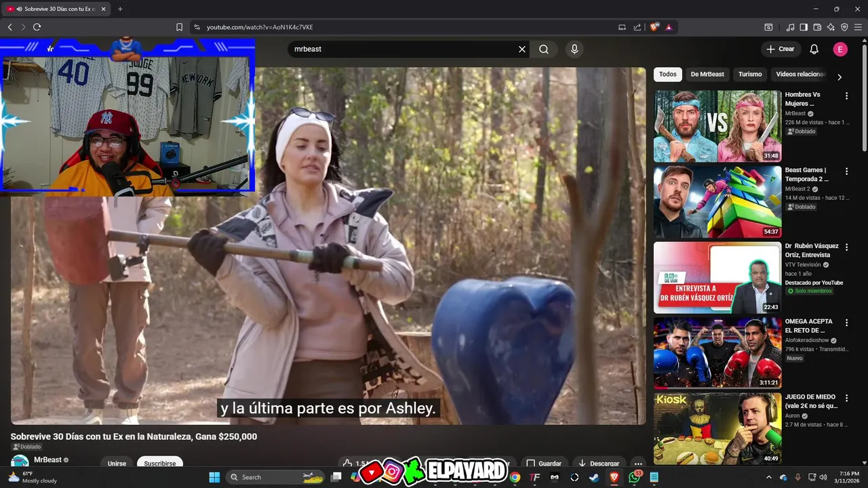Open the Windows Start menu
This screenshot has height=488, width=868.
pyautogui.click(x=214, y=477)
